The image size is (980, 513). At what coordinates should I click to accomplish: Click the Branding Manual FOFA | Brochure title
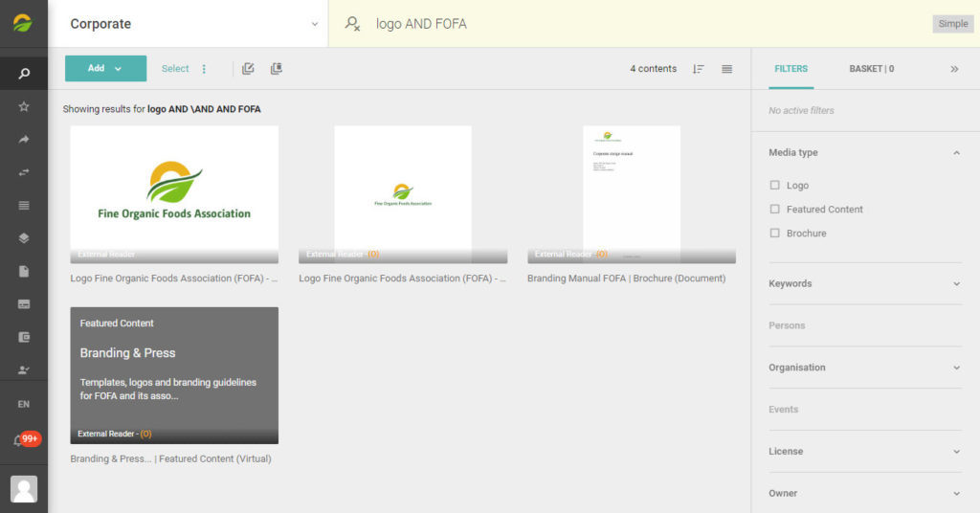pos(626,279)
